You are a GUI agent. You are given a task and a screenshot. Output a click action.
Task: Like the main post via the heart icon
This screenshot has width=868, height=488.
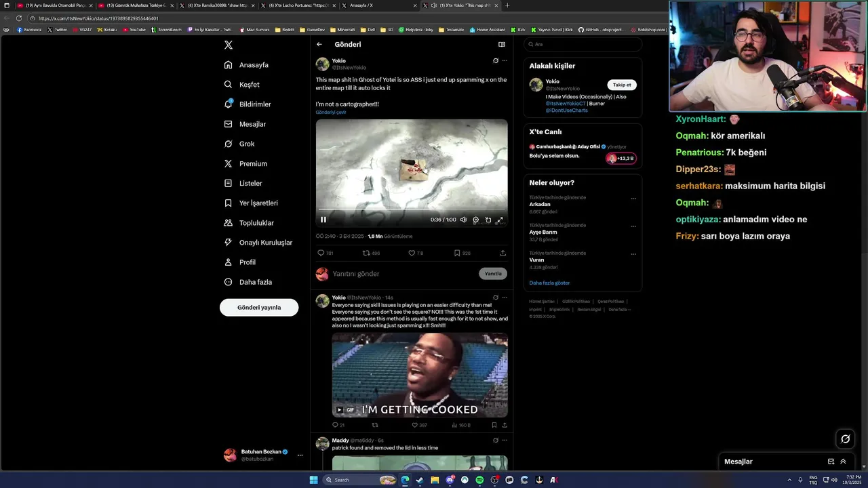pos(412,253)
